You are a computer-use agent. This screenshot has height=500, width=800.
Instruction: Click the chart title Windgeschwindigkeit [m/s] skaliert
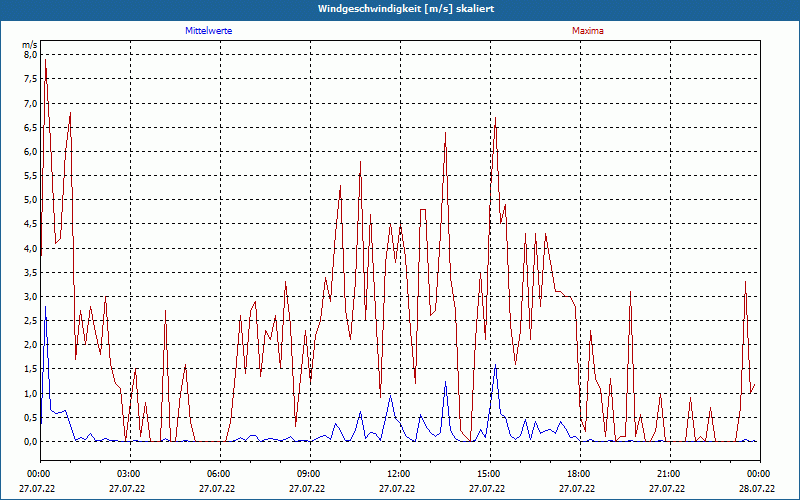point(406,9)
